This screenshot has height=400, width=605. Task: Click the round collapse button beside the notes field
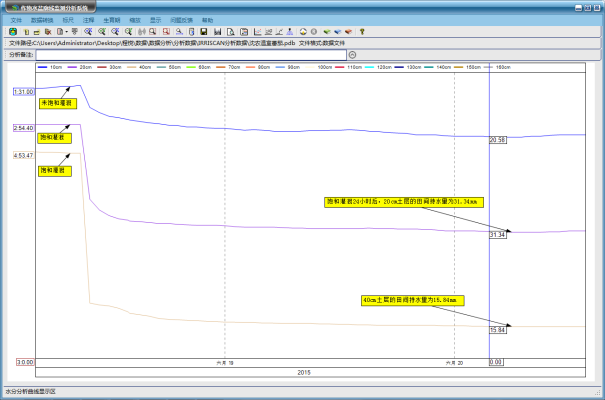pyautogui.click(x=352, y=55)
